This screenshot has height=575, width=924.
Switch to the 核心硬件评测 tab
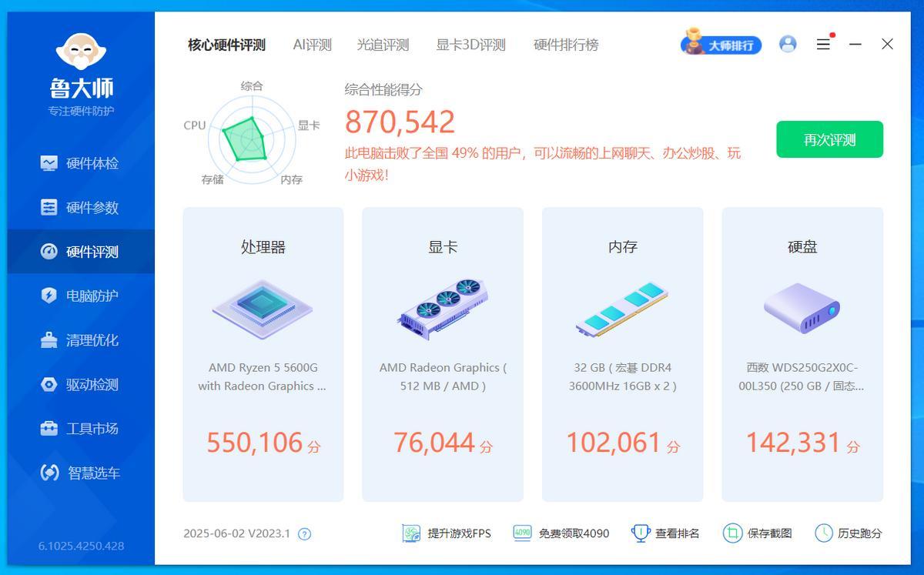click(226, 45)
